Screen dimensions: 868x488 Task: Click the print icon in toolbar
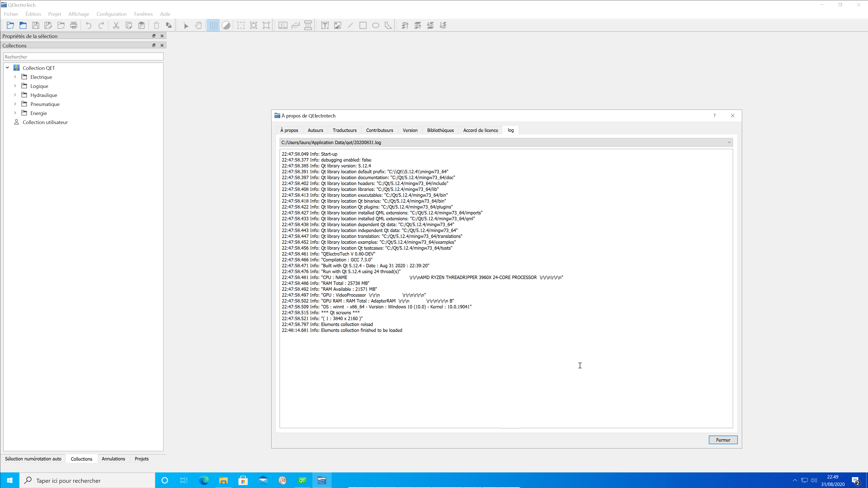(x=74, y=25)
